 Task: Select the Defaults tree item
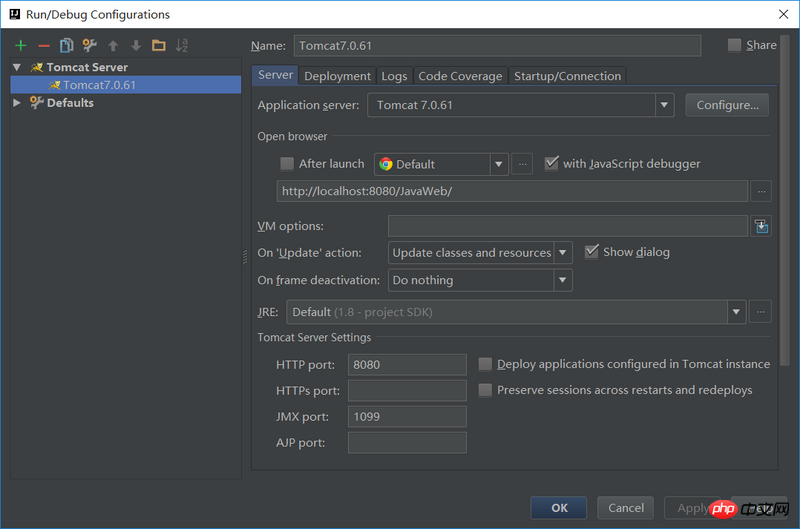click(x=70, y=103)
